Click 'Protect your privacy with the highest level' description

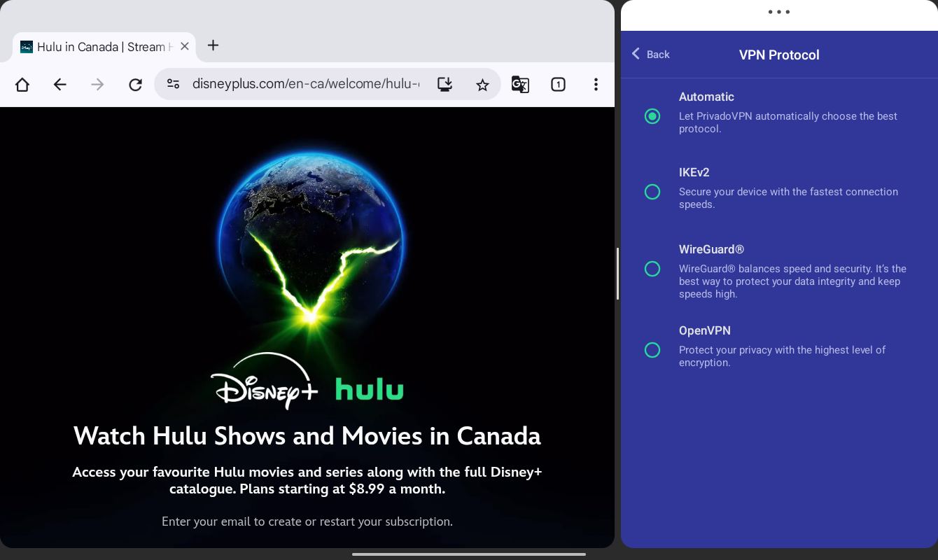click(x=783, y=356)
